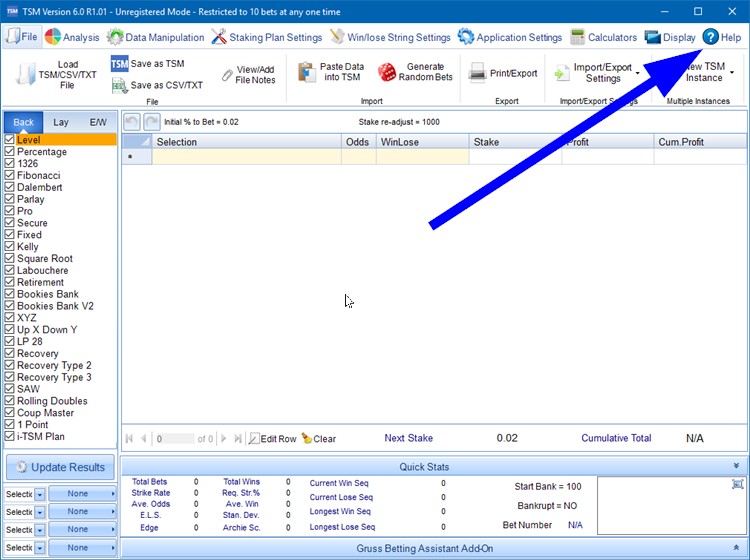Click Save as CSV/TXT icon
The image size is (750, 560).
pyautogui.click(x=120, y=86)
